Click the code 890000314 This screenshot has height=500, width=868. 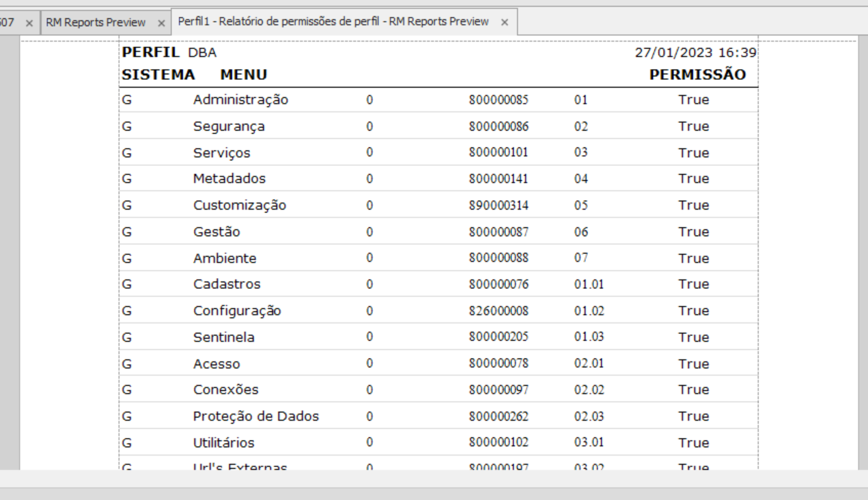[x=499, y=206]
